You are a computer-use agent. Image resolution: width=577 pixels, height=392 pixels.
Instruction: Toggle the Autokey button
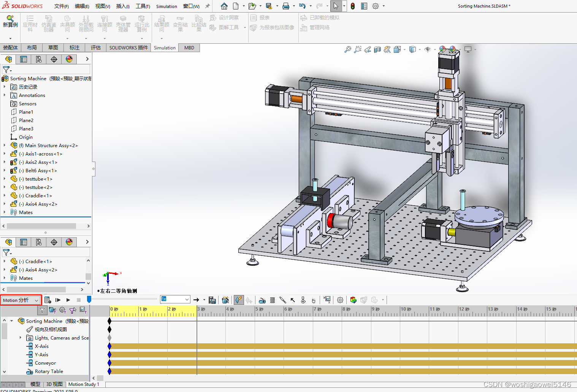tap(238, 300)
